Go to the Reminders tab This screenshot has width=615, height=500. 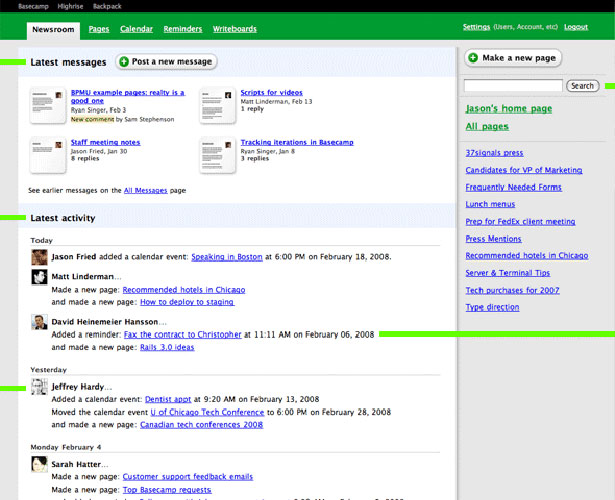click(183, 29)
